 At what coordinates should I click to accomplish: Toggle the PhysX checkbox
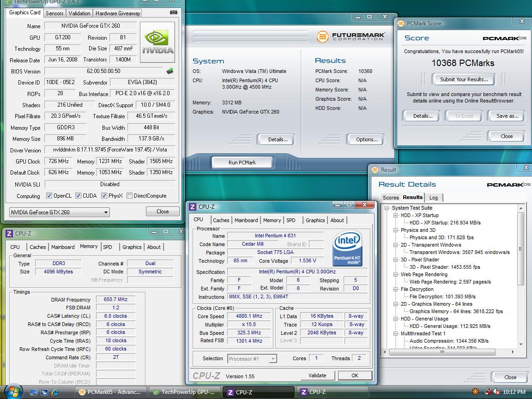104,196
